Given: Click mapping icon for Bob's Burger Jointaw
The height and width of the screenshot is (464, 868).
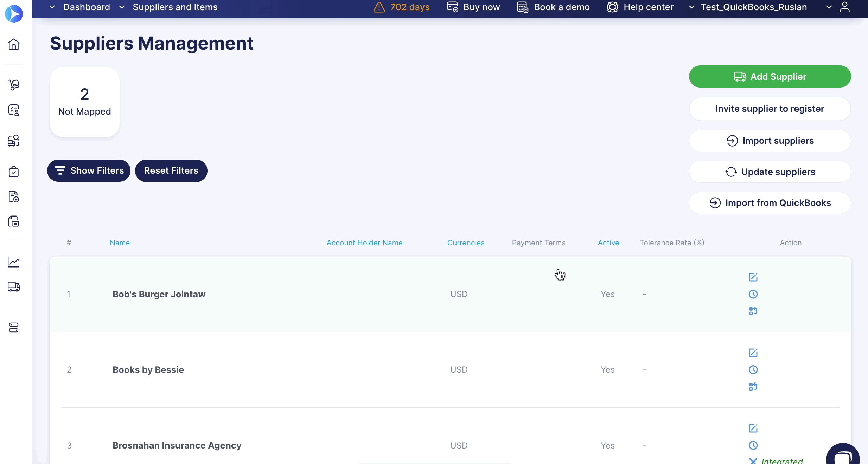Looking at the screenshot, I should (753, 311).
